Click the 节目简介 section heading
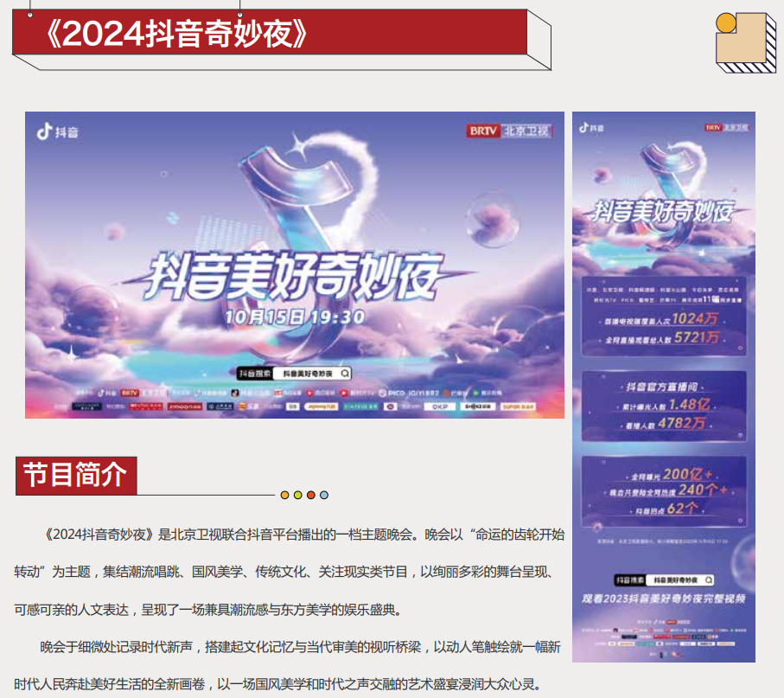784x698 pixels. pos(76,476)
